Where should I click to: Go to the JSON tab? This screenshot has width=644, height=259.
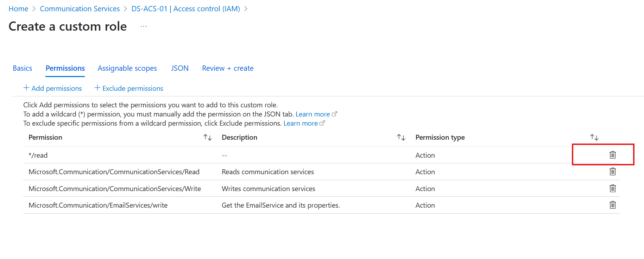[x=179, y=68]
